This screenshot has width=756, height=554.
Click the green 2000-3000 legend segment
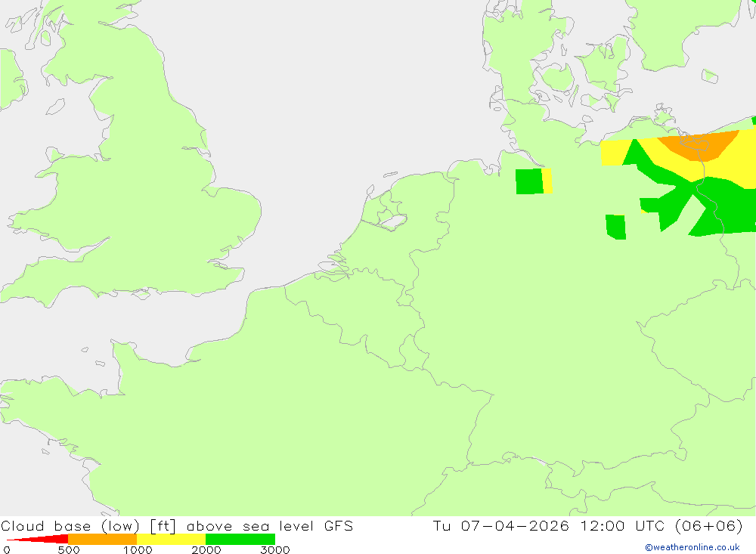(240, 539)
